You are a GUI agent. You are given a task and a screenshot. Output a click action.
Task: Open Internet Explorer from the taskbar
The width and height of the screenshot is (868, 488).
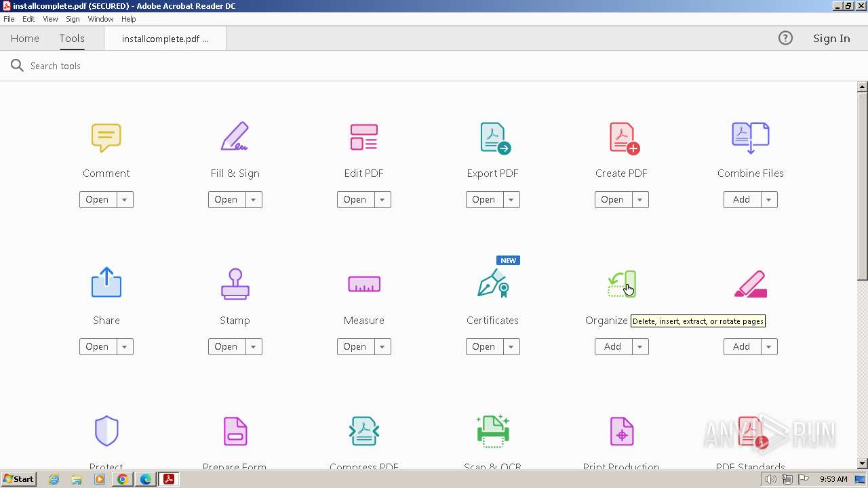[54, 479]
